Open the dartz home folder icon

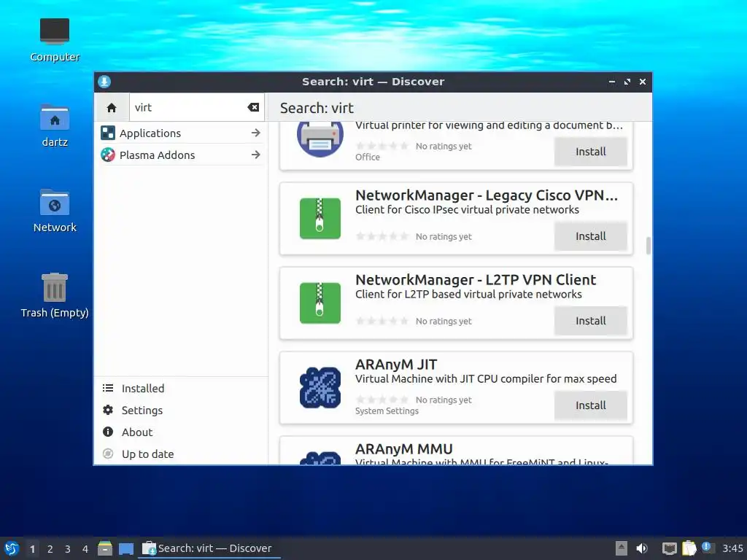pos(55,126)
